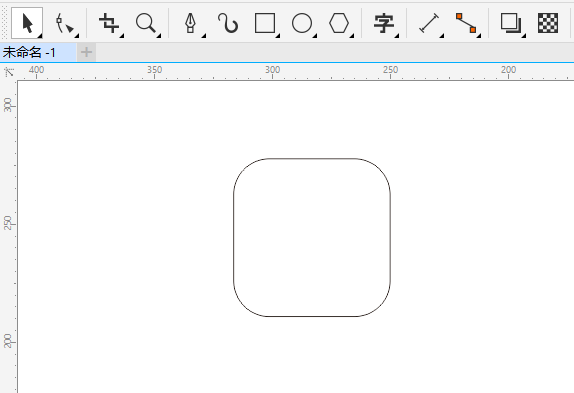Select the Pick arrow tool
The height and width of the screenshot is (393, 574).
(27, 23)
